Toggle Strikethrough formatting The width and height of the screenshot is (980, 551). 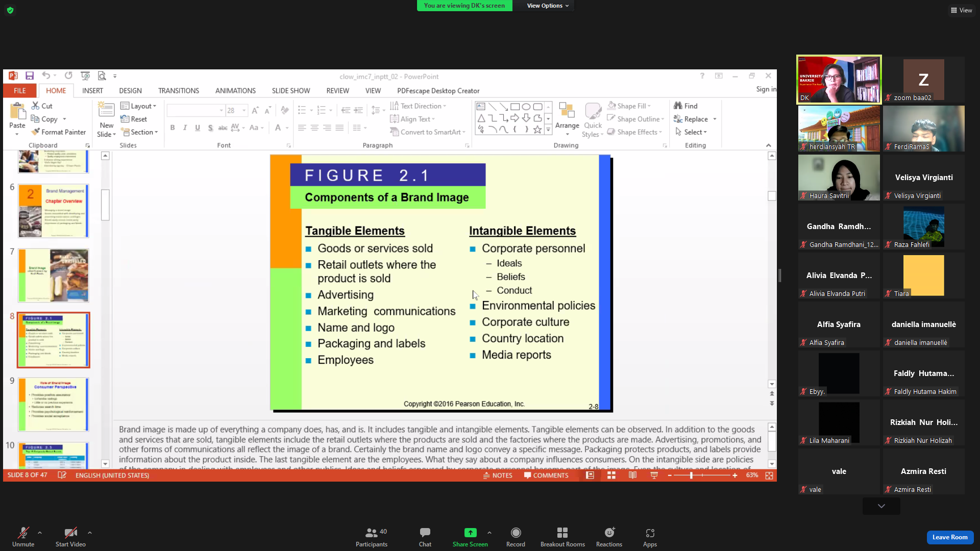[223, 128]
